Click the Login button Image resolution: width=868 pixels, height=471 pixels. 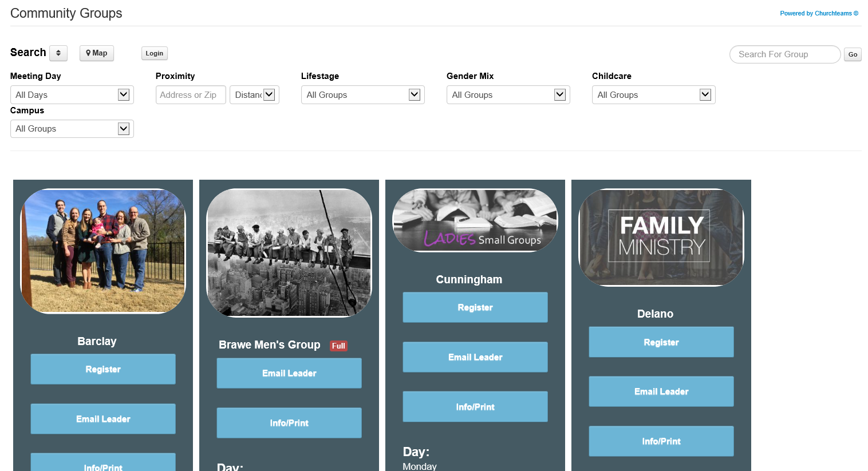click(x=155, y=53)
